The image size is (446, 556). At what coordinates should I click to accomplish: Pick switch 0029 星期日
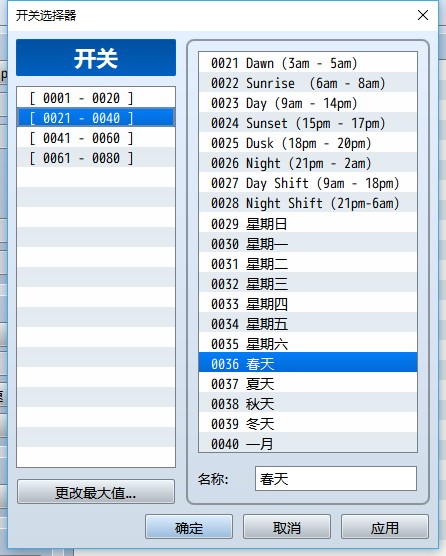coord(308,223)
